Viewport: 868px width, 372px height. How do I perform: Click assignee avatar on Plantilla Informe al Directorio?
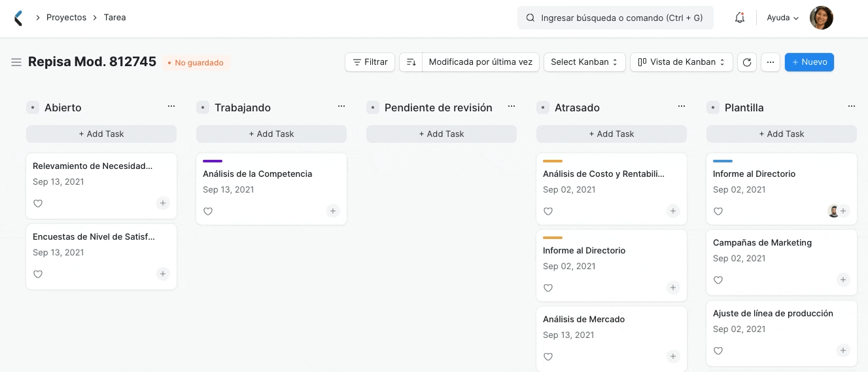point(833,211)
